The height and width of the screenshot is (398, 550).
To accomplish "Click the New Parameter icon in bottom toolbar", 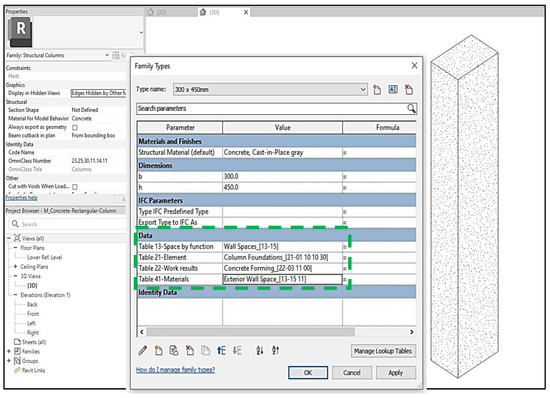I will point(159,350).
